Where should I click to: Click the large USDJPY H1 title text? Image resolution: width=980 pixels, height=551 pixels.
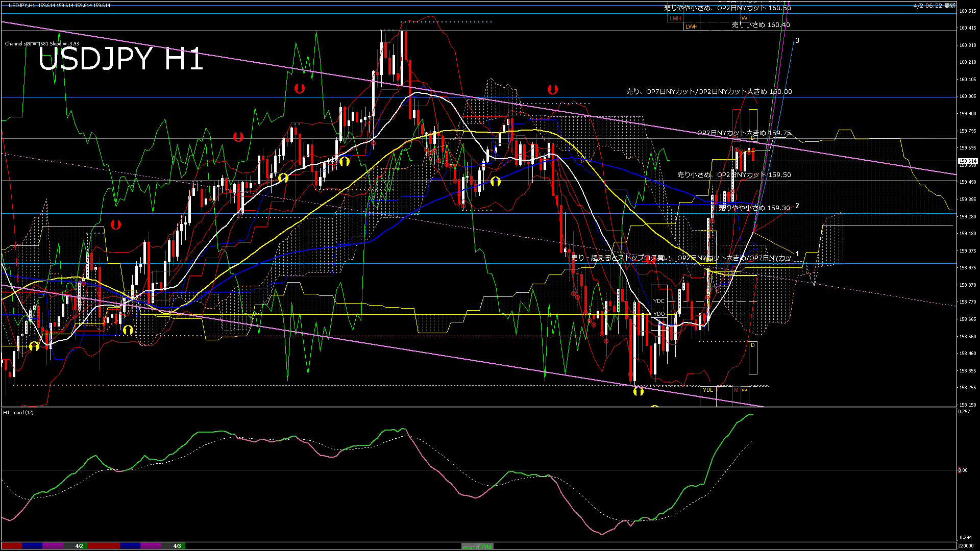tap(120, 59)
